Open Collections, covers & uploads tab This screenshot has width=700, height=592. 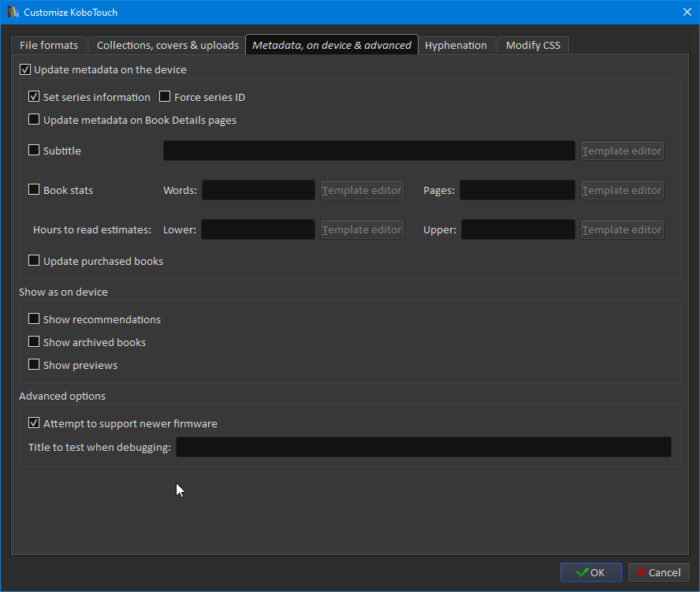(x=167, y=45)
